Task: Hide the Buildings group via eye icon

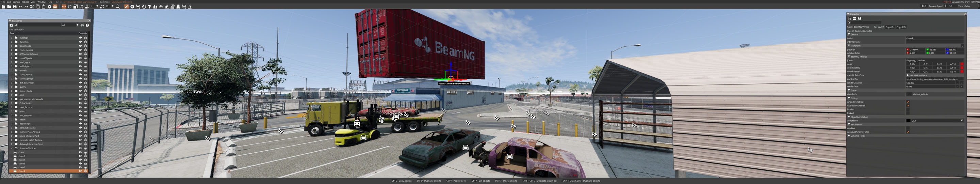Action: (80, 42)
